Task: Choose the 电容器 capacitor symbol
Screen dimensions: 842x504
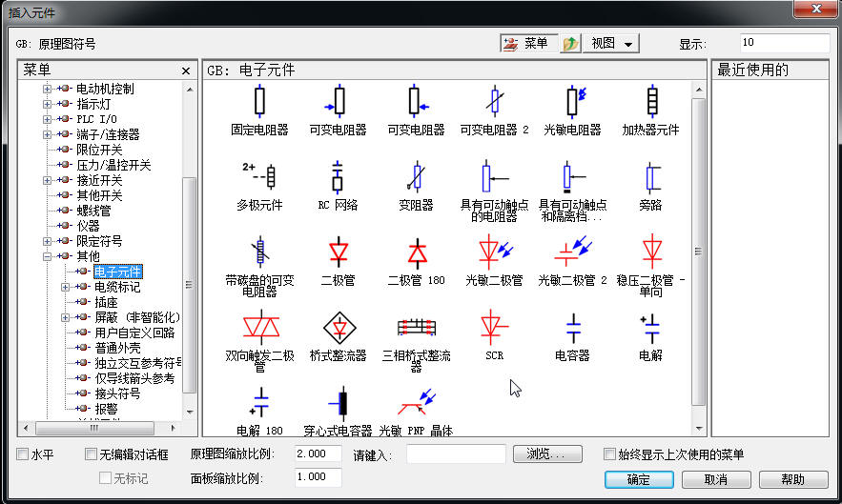Action: (x=572, y=329)
